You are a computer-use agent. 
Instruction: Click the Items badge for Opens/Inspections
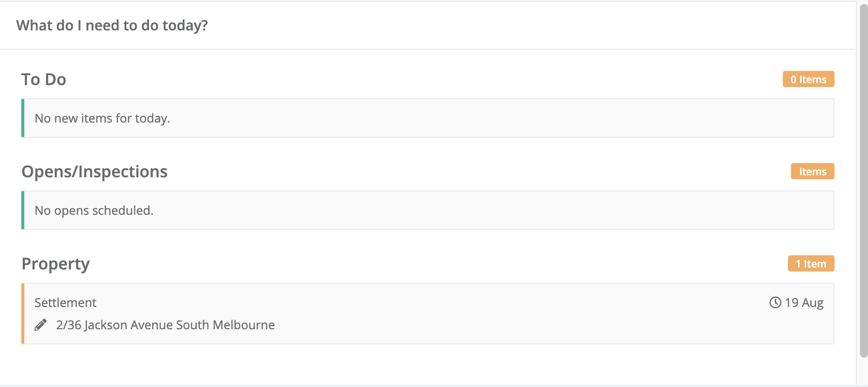coord(812,172)
